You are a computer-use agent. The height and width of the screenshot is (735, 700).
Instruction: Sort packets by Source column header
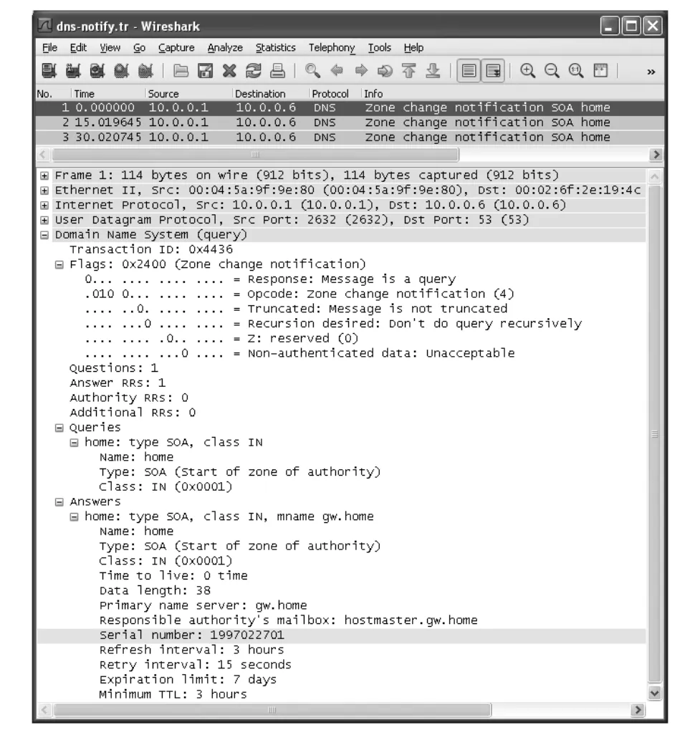(x=189, y=94)
